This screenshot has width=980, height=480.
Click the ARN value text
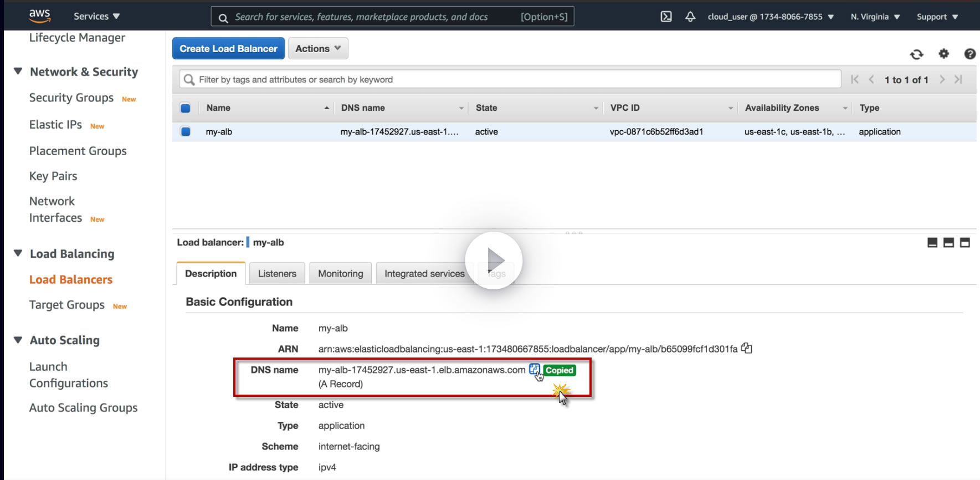pos(528,349)
